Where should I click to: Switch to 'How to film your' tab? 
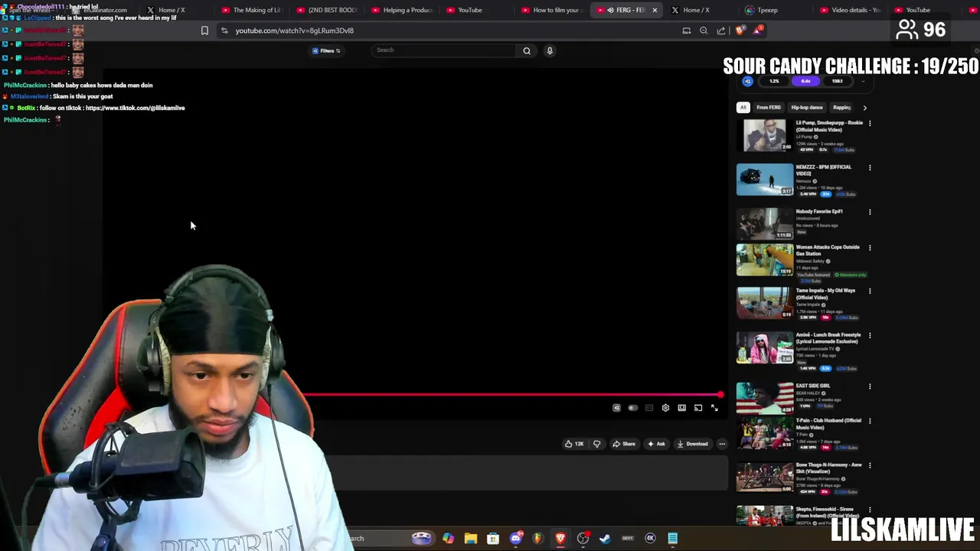tap(551, 10)
